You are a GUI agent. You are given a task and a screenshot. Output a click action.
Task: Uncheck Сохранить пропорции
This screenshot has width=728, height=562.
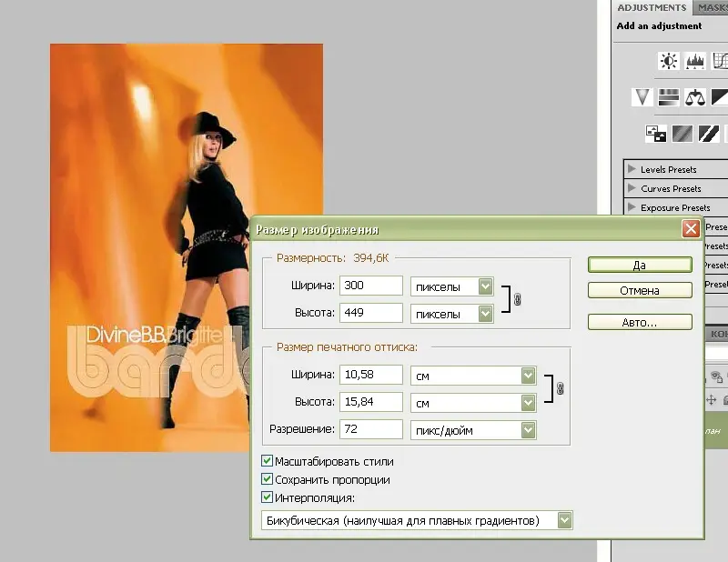pos(267,479)
